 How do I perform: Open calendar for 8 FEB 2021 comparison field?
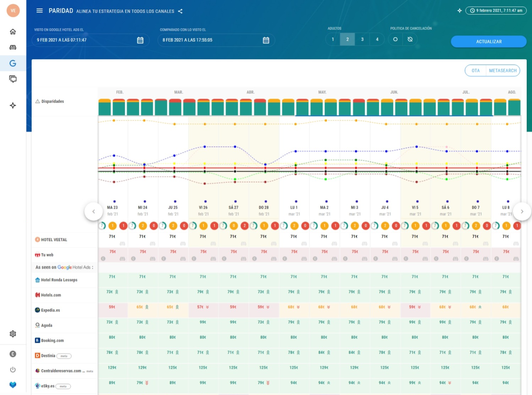(x=266, y=40)
